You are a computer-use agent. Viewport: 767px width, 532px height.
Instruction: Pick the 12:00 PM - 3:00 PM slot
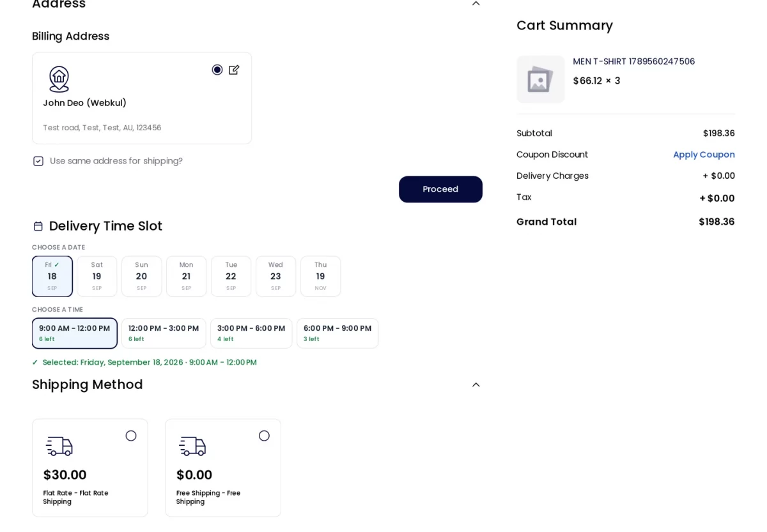click(164, 333)
